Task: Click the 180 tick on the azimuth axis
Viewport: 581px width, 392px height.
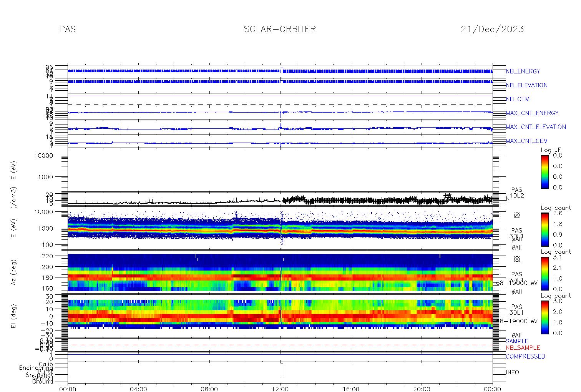Action: 59,277
